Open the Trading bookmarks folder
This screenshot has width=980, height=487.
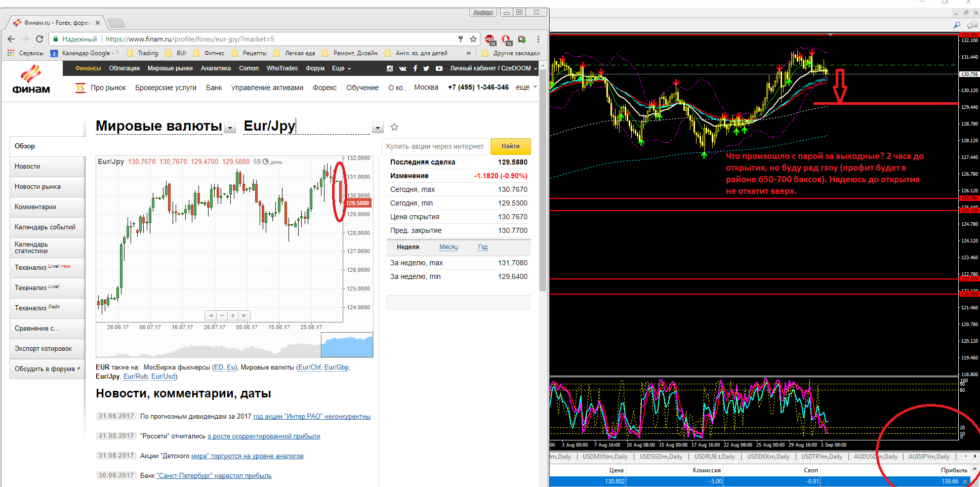[143, 53]
